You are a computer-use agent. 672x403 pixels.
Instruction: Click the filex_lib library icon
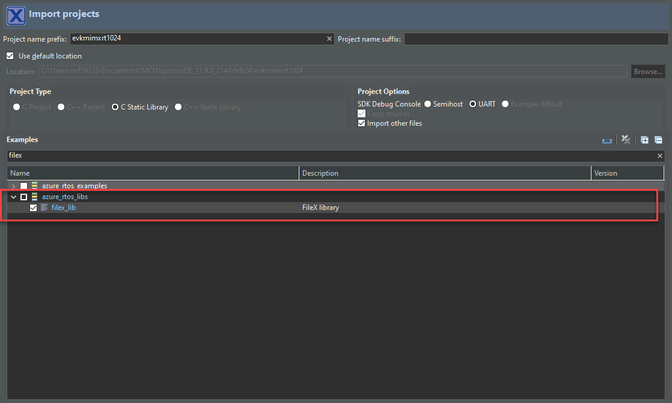pos(44,208)
